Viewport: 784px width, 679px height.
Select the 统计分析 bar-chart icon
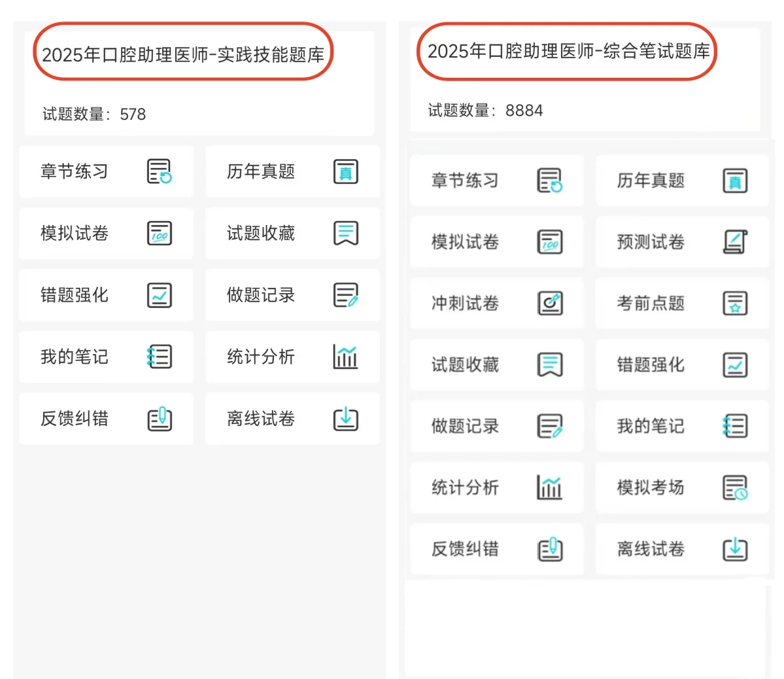point(347,357)
